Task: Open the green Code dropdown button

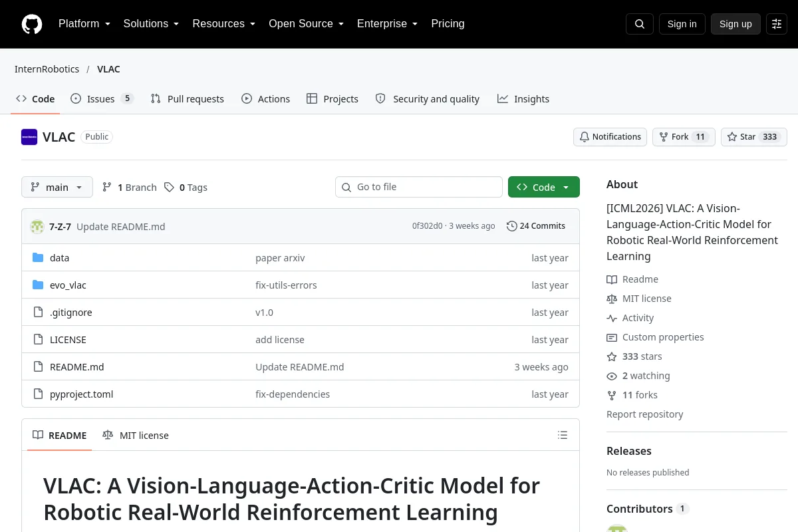Action: click(x=544, y=188)
